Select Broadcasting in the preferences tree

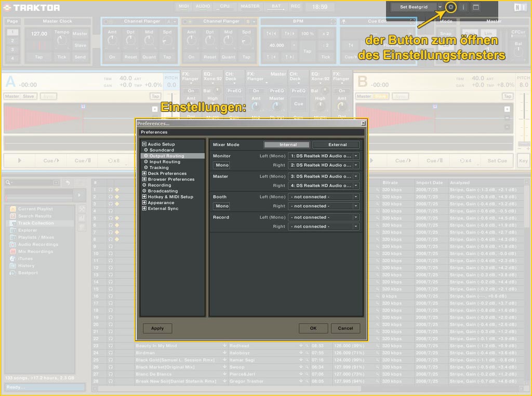coord(163,191)
